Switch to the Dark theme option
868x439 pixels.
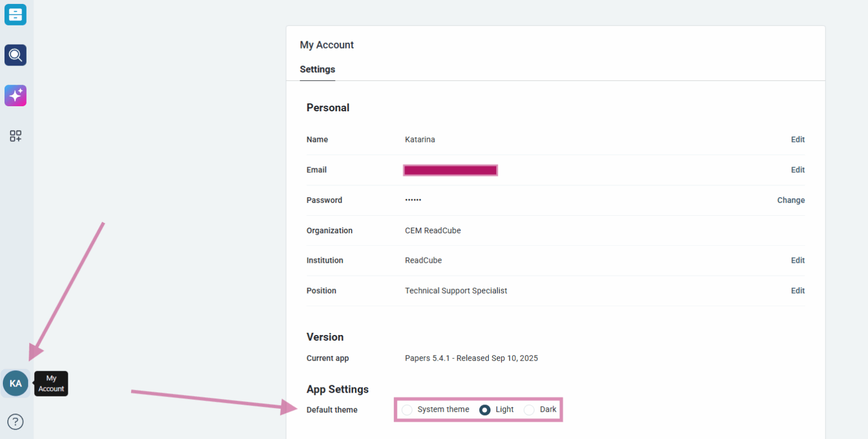529,410
